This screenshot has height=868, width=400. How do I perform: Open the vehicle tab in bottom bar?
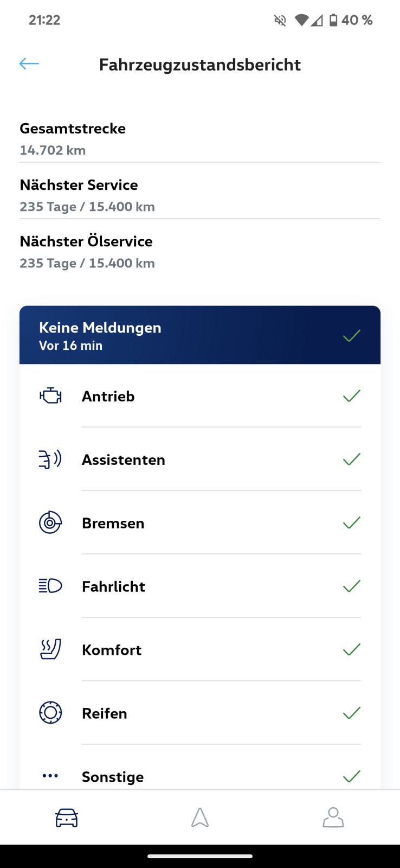tap(67, 818)
